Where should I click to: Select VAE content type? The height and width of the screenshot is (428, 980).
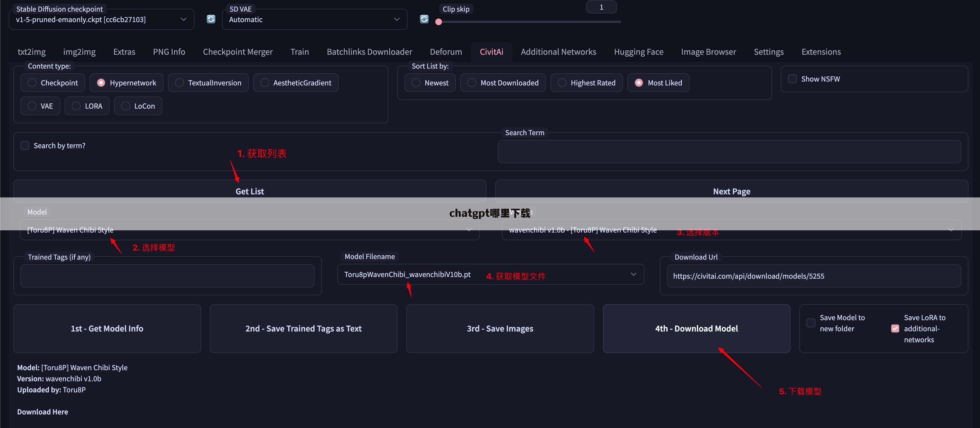coord(40,106)
